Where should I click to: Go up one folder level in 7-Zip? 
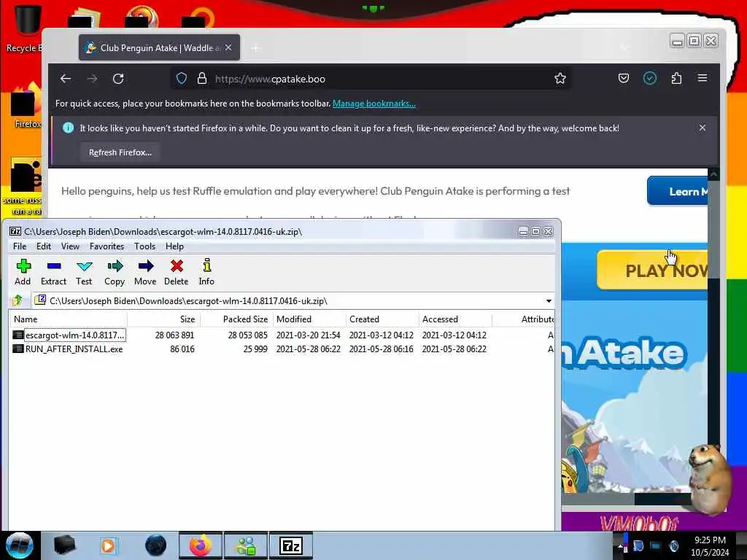point(18,300)
